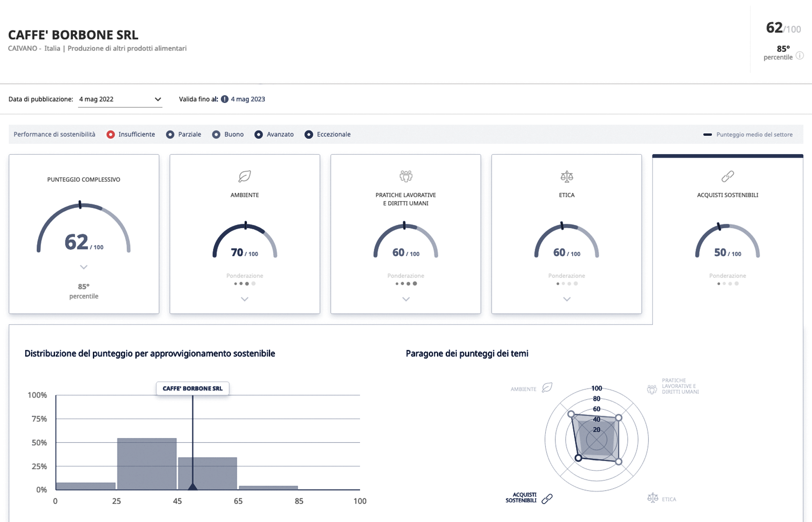Click the percentile info icon top right
The image size is (812, 522).
click(x=800, y=55)
